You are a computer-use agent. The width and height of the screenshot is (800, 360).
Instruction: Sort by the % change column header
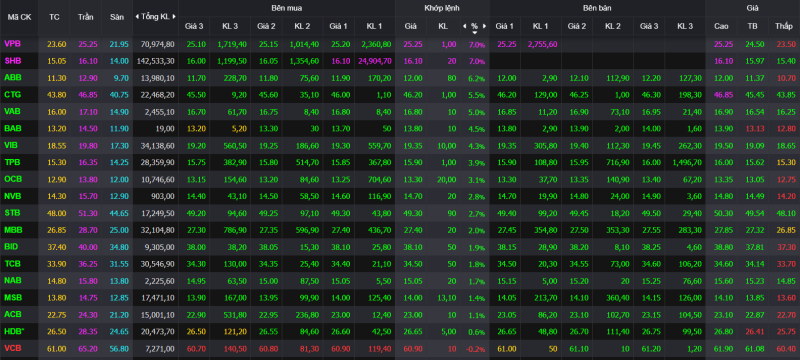pos(474,26)
